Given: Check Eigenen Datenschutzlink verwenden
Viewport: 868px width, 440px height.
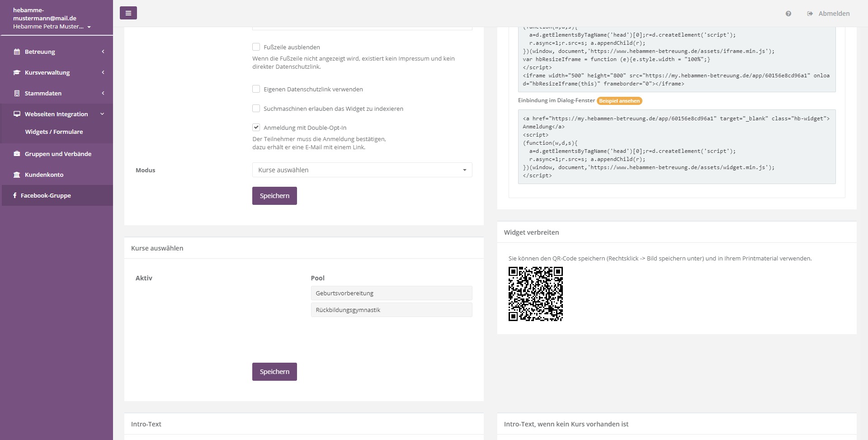Looking at the screenshot, I should click(256, 89).
